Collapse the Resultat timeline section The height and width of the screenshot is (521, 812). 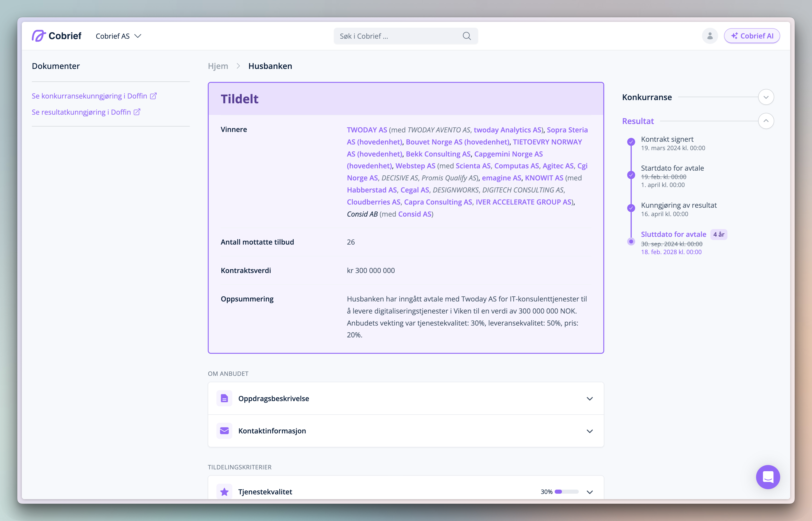coord(766,121)
